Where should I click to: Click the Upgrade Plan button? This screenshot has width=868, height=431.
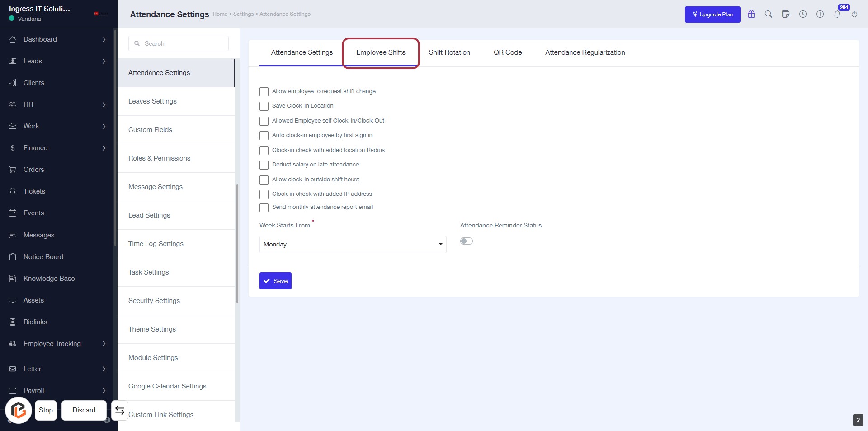712,14
